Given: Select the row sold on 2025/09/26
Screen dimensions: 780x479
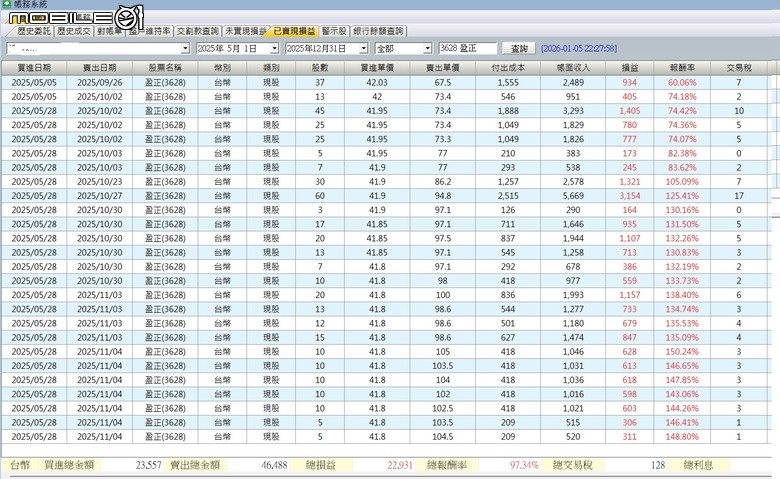Looking at the screenshot, I should [x=384, y=83].
